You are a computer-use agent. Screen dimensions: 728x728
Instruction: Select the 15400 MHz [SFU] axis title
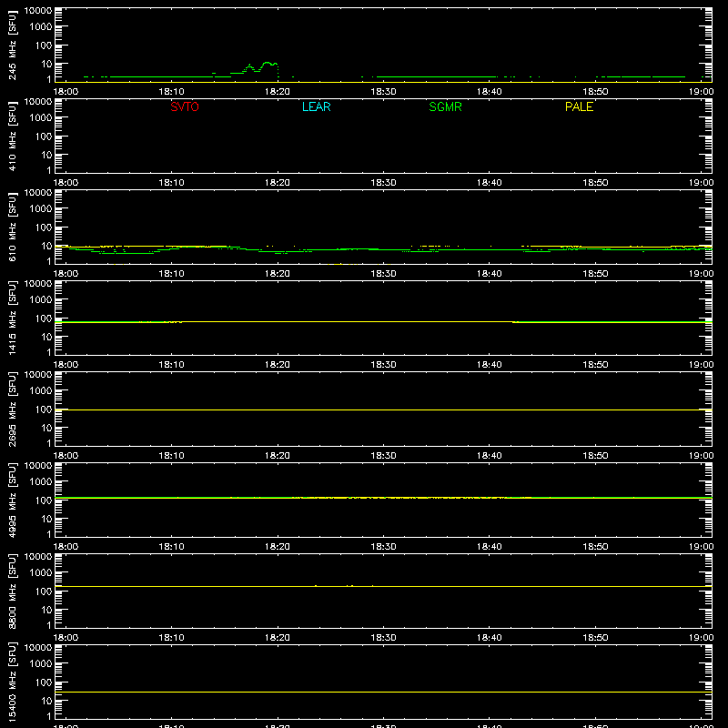tap(12, 682)
